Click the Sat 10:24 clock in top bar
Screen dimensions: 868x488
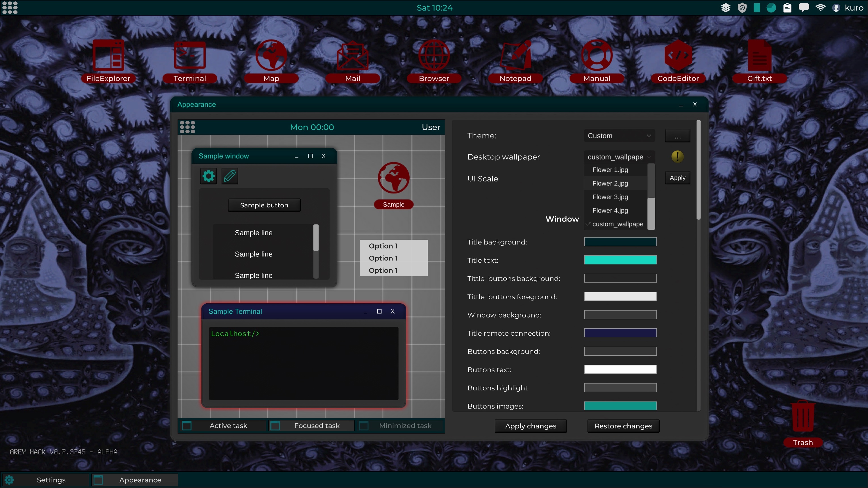[434, 8]
